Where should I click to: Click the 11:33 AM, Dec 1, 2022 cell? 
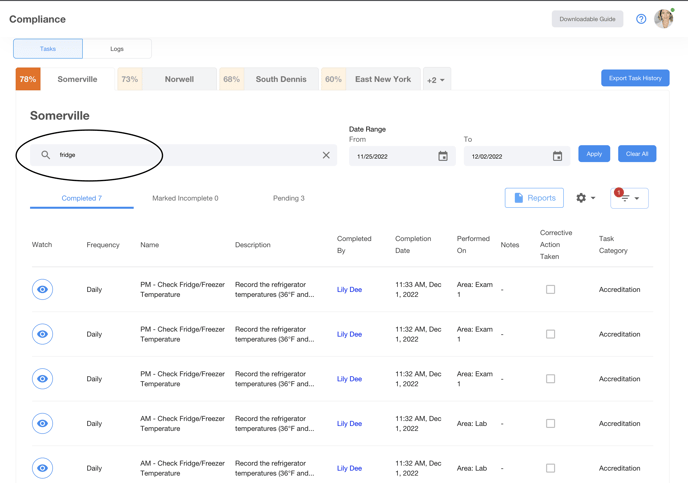(418, 290)
